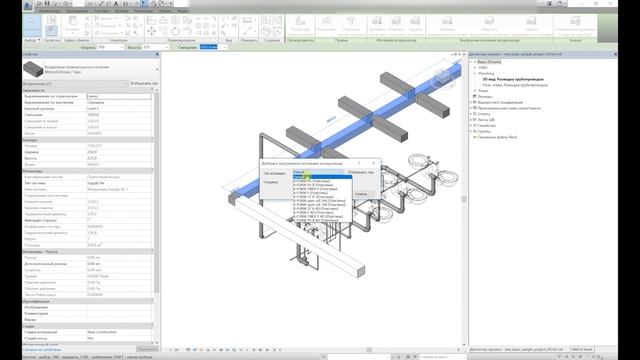The height and width of the screenshot is (360, 640).
Task: Expand the Листы (all) node
Action: click(471, 120)
